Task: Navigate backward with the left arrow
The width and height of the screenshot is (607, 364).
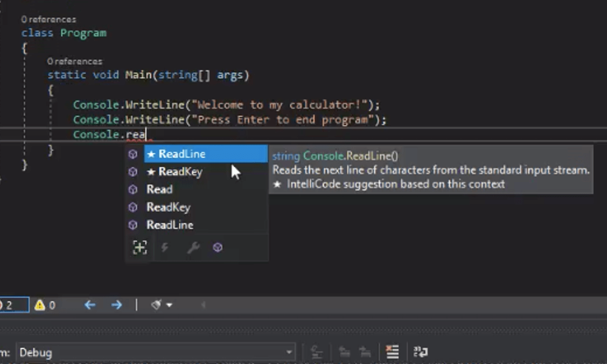Action: coord(90,305)
